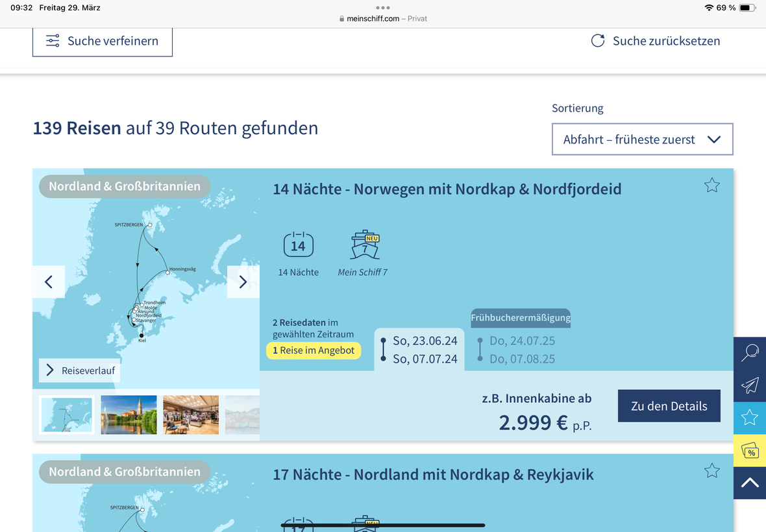This screenshot has width=766, height=532.
Task: Show previous route map image with left arrow
Action: (x=49, y=282)
